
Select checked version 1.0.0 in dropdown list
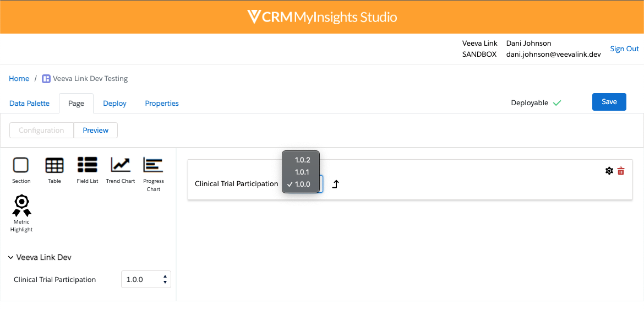point(302,184)
